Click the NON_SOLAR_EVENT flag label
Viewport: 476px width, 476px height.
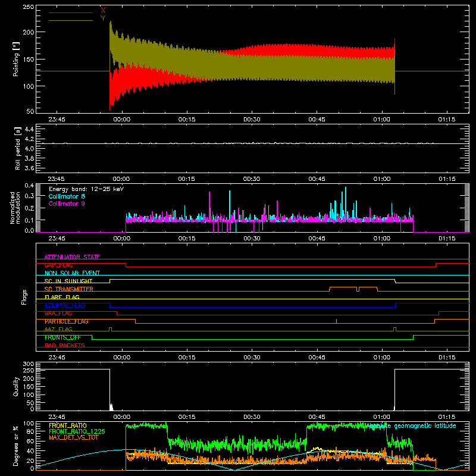(72, 273)
